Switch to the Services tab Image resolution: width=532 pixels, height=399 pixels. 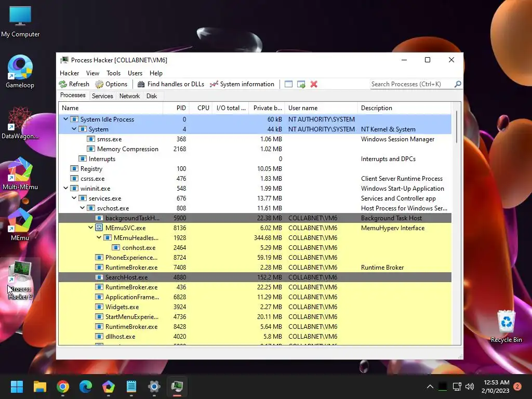click(102, 96)
